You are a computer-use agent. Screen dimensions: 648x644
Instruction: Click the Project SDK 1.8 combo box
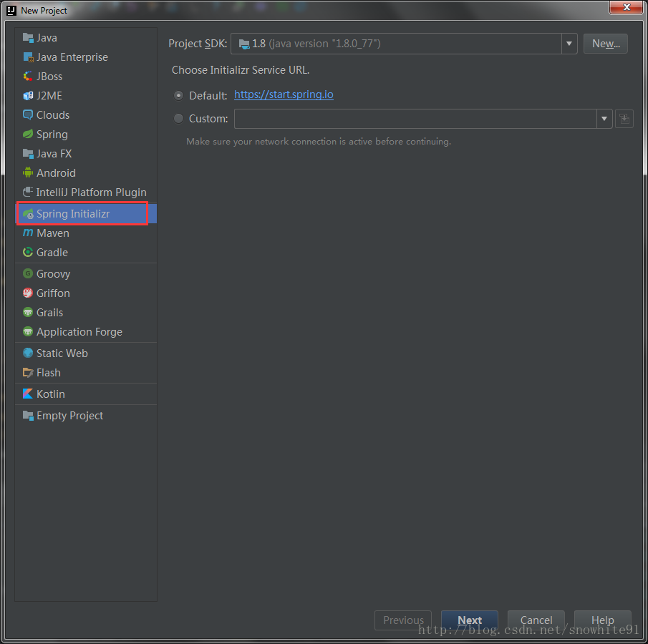point(404,44)
